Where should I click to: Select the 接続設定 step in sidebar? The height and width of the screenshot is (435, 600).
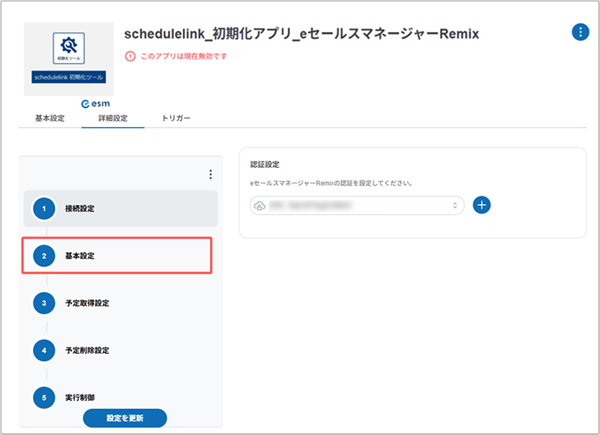[120, 208]
